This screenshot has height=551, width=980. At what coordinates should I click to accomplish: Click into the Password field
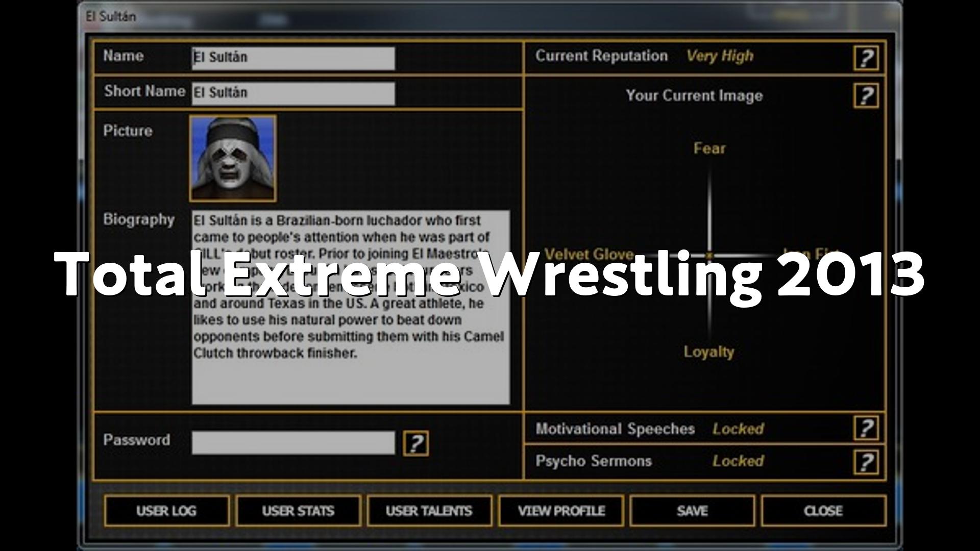(x=293, y=443)
